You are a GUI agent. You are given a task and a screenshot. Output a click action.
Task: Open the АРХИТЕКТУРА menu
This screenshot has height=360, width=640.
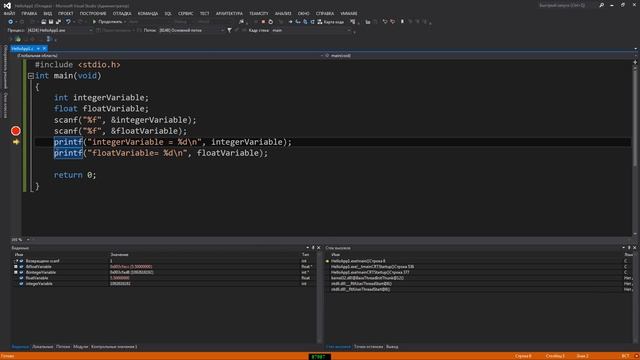229,13
